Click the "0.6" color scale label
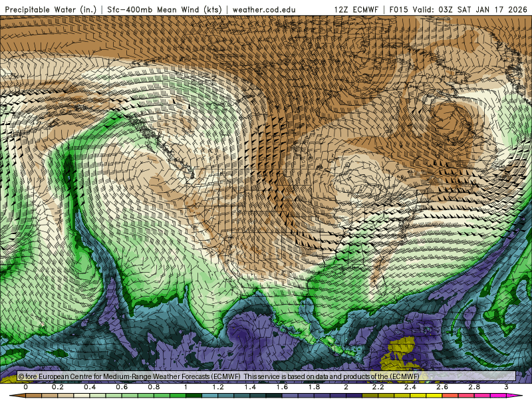 [122, 387]
